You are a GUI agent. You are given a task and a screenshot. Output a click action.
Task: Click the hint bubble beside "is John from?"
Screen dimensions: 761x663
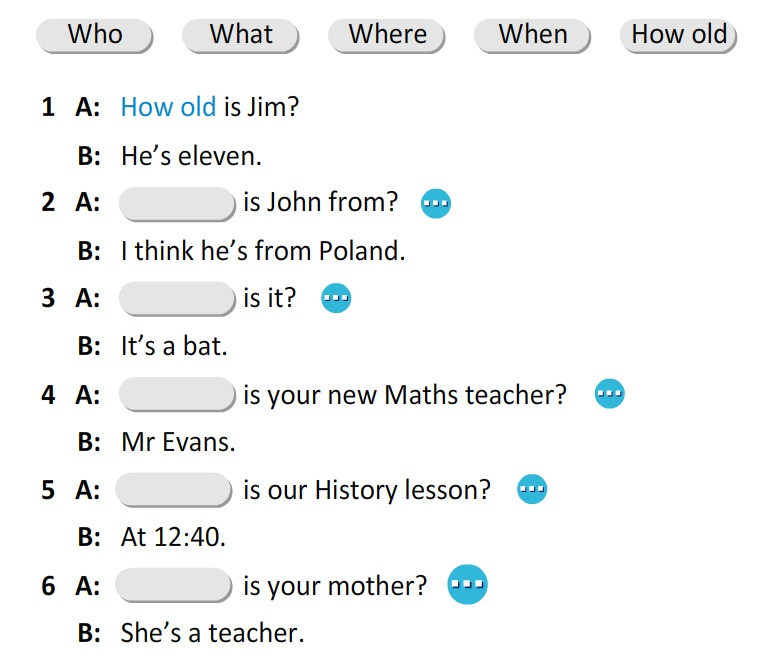pyautogui.click(x=436, y=204)
